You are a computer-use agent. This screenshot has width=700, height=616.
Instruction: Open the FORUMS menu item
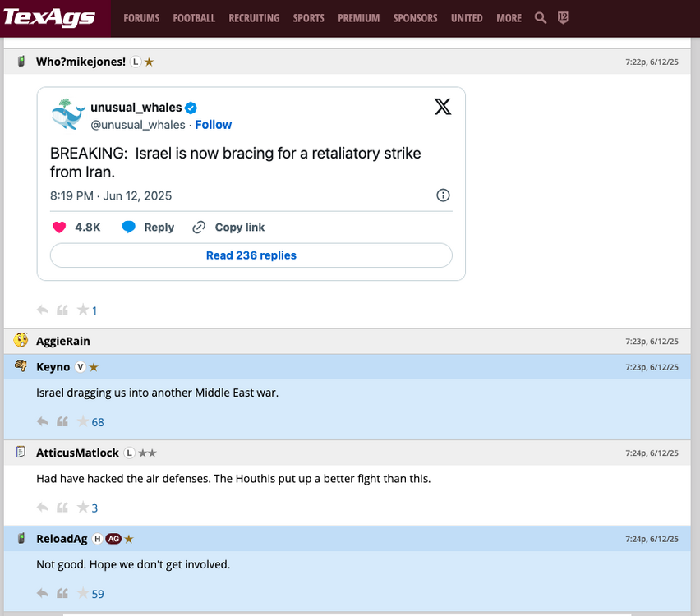[x=141, y=18]
